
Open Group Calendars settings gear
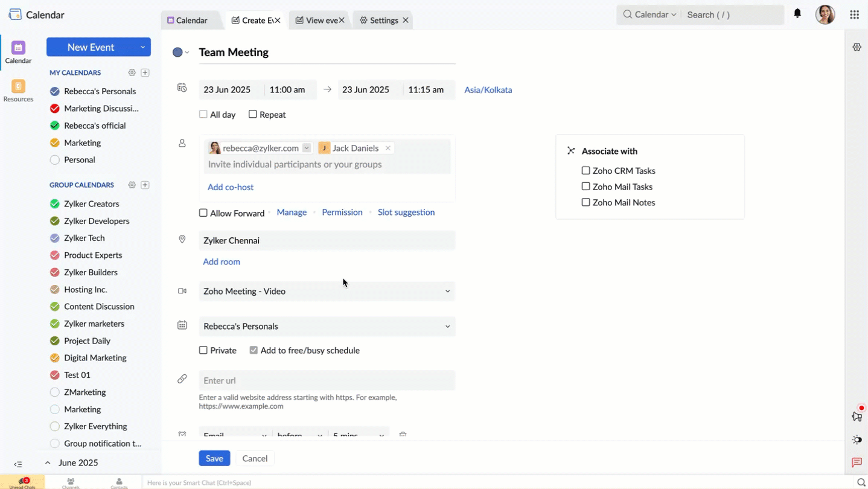coord(132,185)
